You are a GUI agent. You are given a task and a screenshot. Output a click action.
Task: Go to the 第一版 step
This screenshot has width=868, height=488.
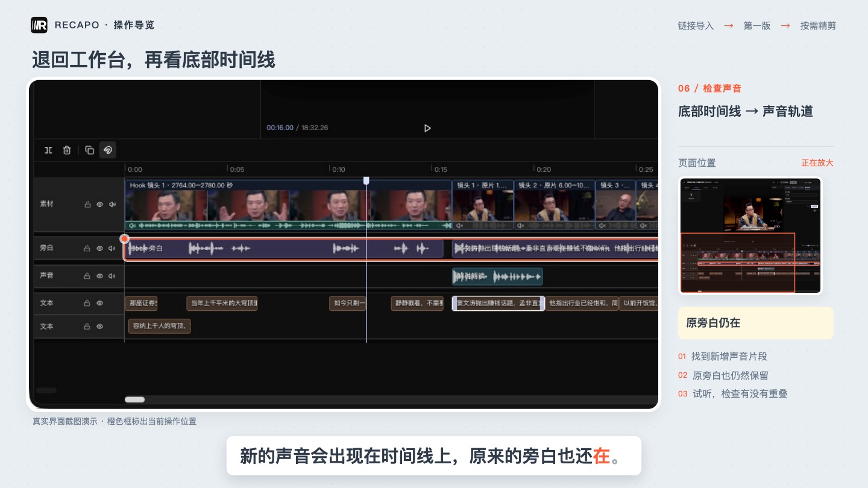point(757,26)
